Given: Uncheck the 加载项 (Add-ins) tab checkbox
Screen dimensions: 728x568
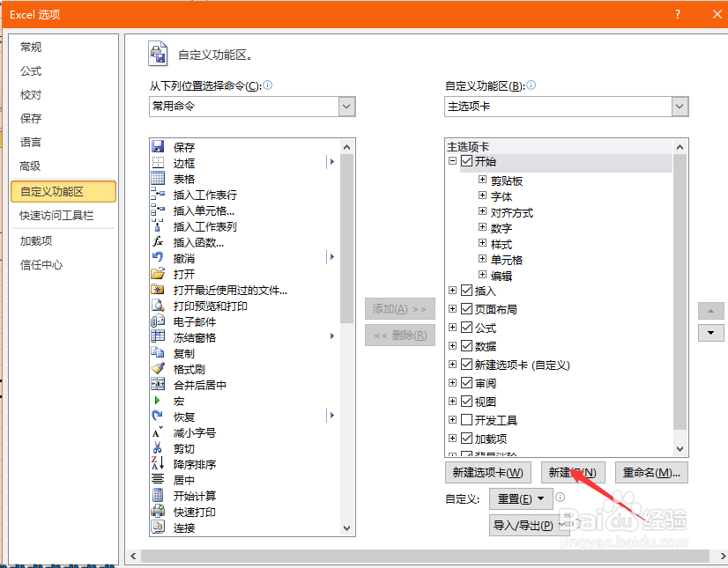Looking at the screenshot, I should tap(466, 438).
